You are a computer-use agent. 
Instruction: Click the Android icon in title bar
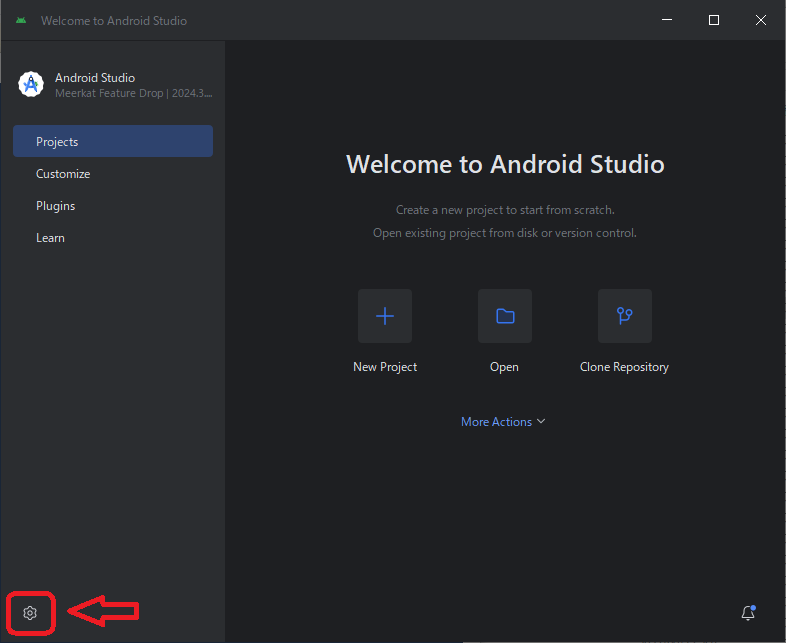[21, 21]
